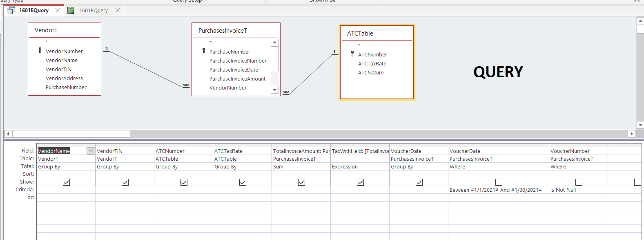The image size is (644, 240).
Task: Select ATCNature field
Action: point(371,72)
